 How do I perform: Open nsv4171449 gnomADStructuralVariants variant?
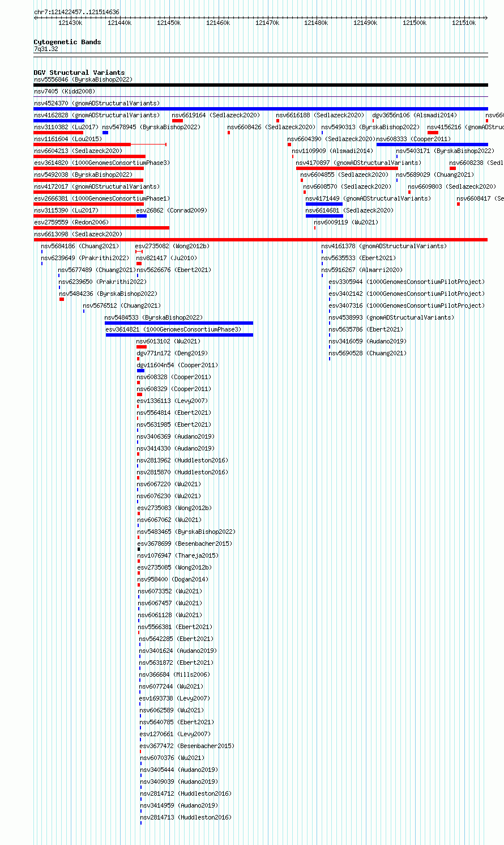368,198
